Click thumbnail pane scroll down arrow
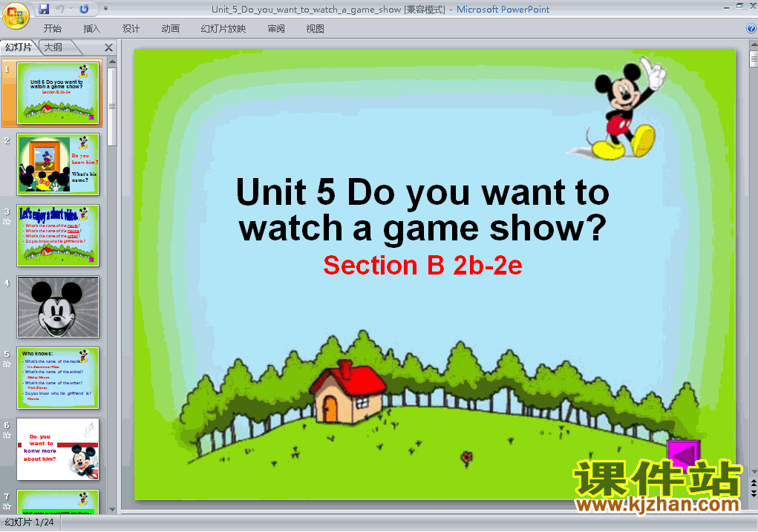This screenshot has height=532, width=758. pos(112,509)
